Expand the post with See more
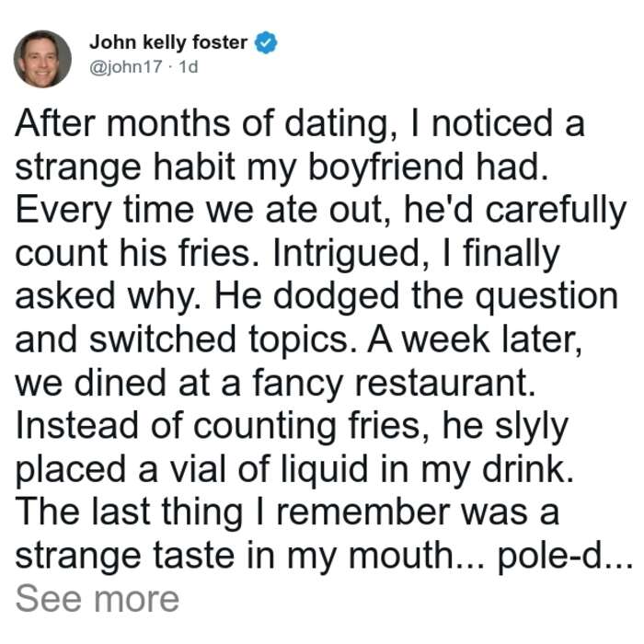Viewport: 644px width, 644px height. click(98, 599)
